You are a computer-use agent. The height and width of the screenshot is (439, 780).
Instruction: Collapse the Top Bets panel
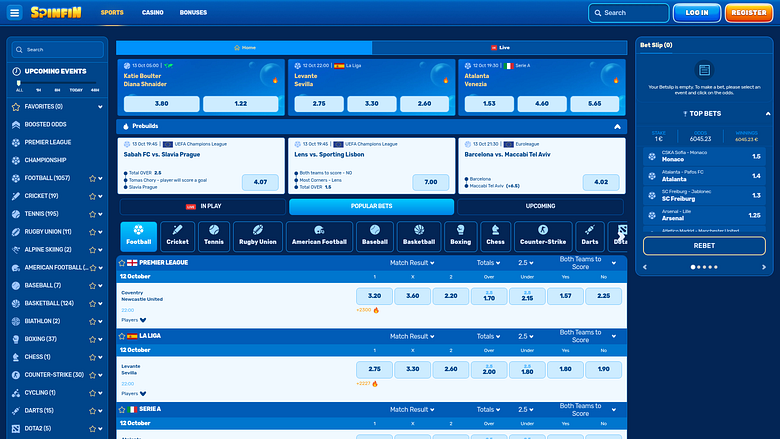768,114
